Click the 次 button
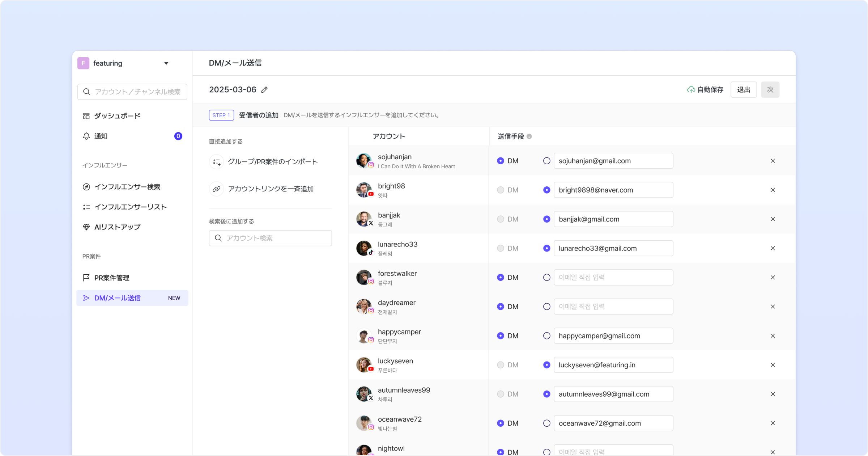Screen dimensions: 868x456 [770, 90]
